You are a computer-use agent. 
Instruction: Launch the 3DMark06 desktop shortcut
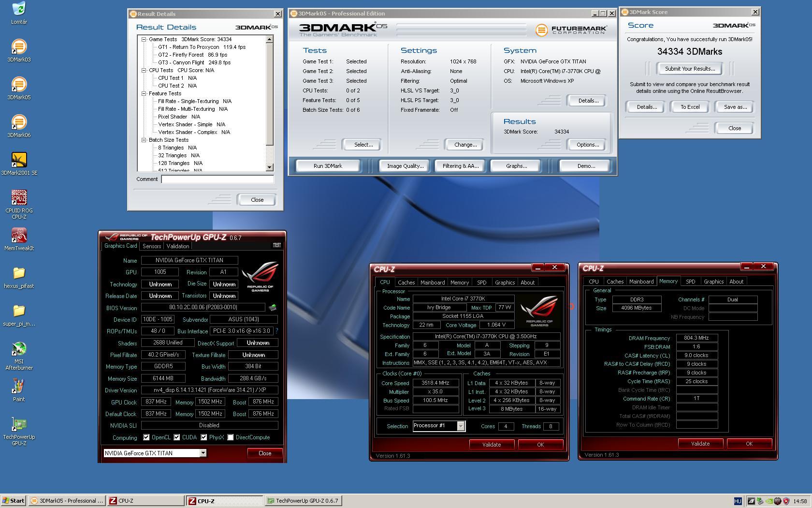19,126
